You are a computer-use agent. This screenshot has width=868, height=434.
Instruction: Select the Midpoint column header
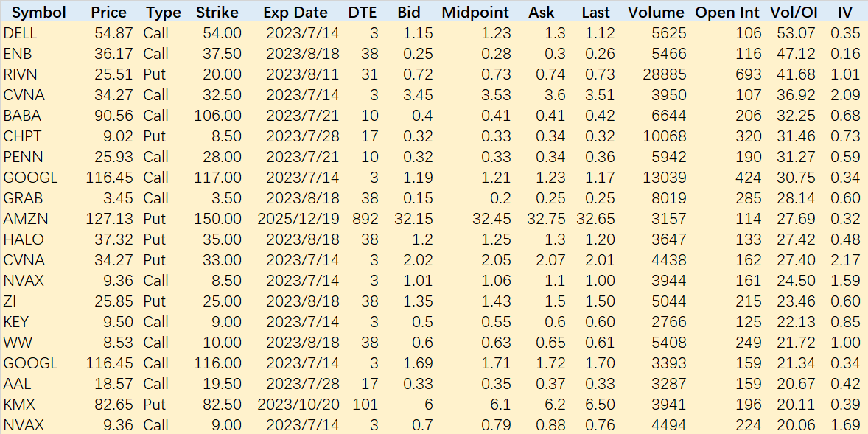(475, 13)
